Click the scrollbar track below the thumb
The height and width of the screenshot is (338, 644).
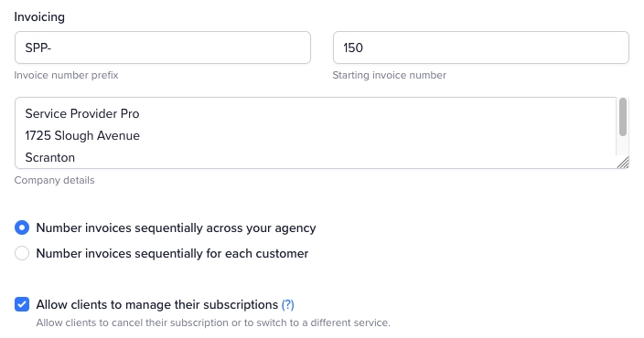(x=623, y=145)
